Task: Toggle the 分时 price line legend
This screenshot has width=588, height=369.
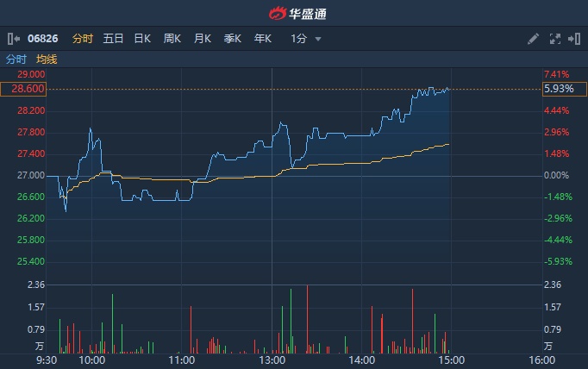Action: pyautogui.click(x=16, y=59)
